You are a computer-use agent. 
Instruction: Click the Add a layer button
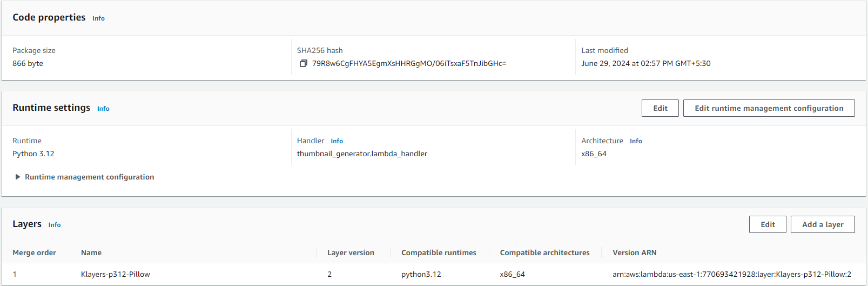pos(823,224)
